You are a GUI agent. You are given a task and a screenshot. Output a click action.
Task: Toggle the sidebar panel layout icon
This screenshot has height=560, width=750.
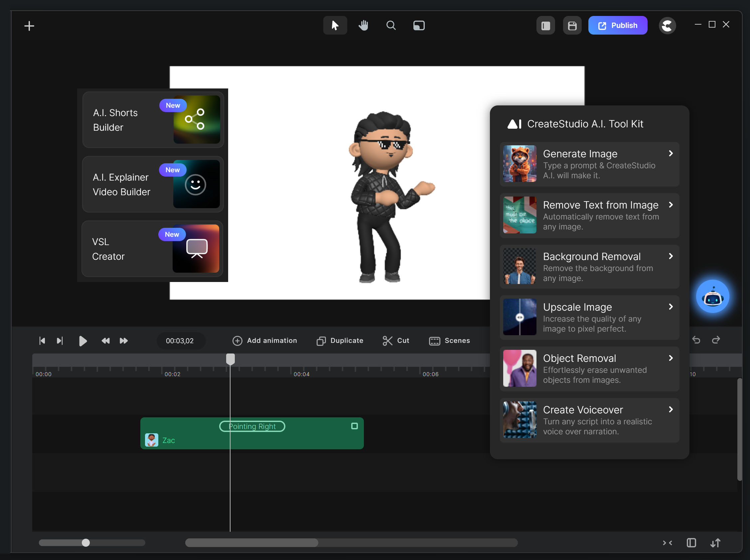(x=545, y=25)
